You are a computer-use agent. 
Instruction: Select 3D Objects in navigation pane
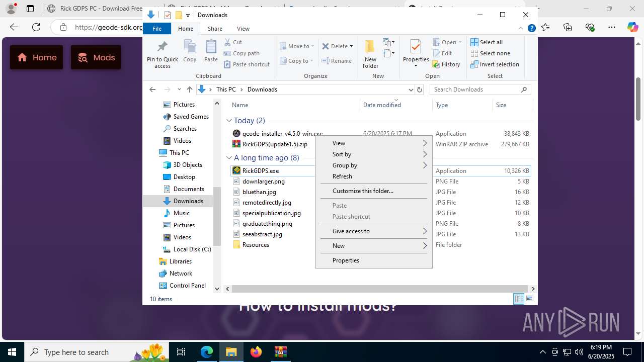point(182,165)
